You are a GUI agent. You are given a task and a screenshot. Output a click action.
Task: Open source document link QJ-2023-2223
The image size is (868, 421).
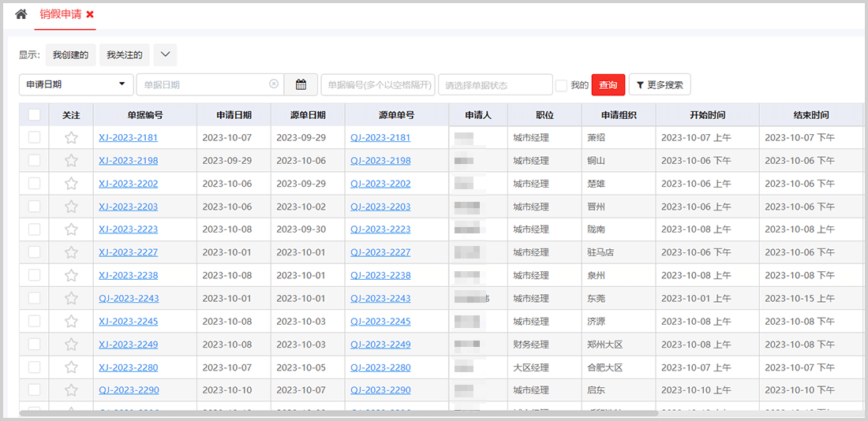pos(380,229)
